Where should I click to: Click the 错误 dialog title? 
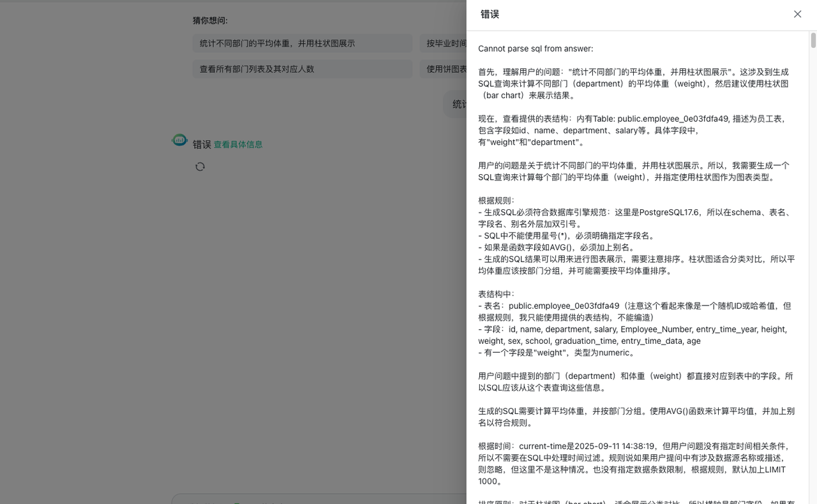point(489,13)
